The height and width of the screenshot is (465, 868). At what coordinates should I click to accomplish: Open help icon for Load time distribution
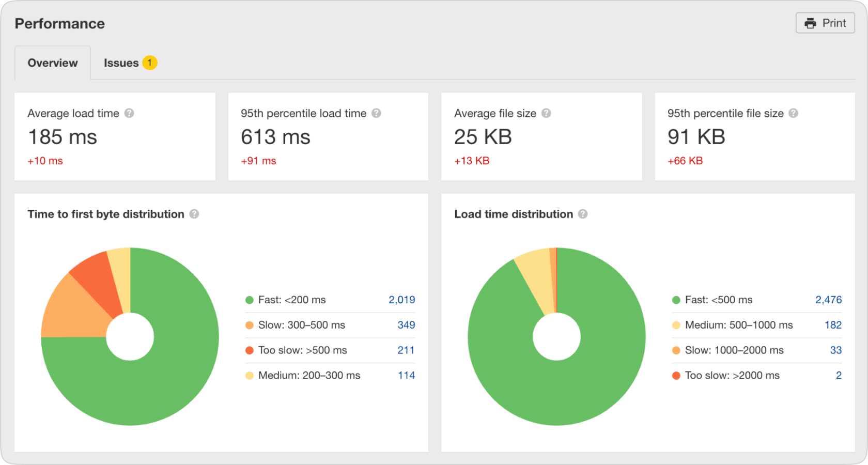(x=583, y=214)
